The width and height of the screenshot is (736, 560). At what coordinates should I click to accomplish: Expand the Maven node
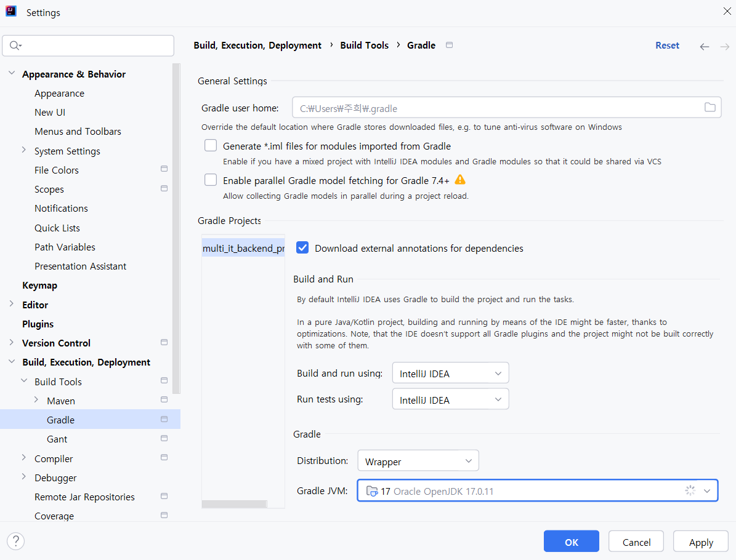(x=36, y=400)
